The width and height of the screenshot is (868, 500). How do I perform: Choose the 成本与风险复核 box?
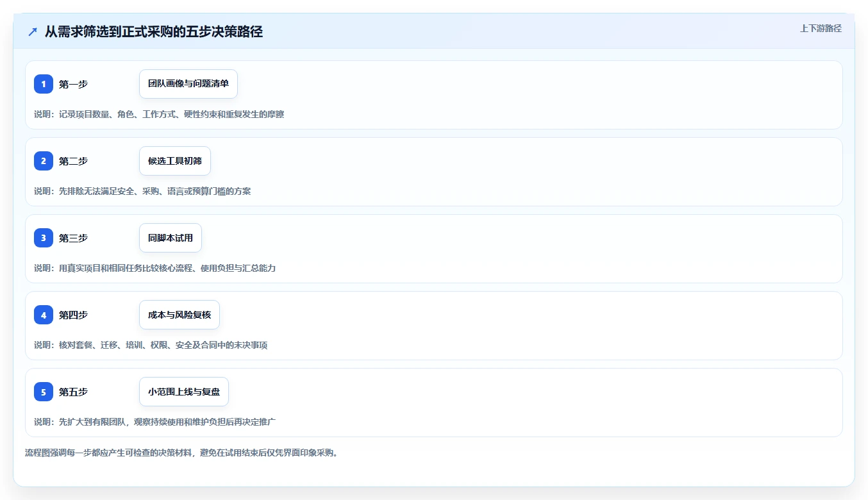pyautogui.click(x=179, y=315)
